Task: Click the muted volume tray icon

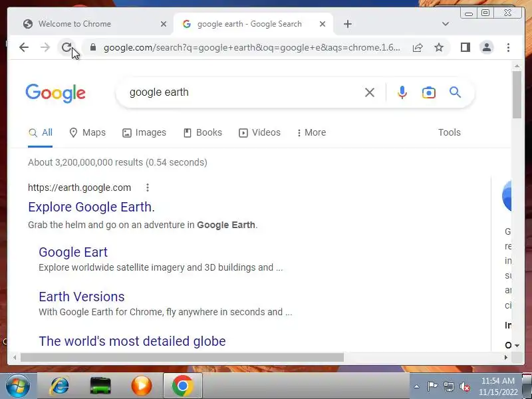Action: (464, 386)
